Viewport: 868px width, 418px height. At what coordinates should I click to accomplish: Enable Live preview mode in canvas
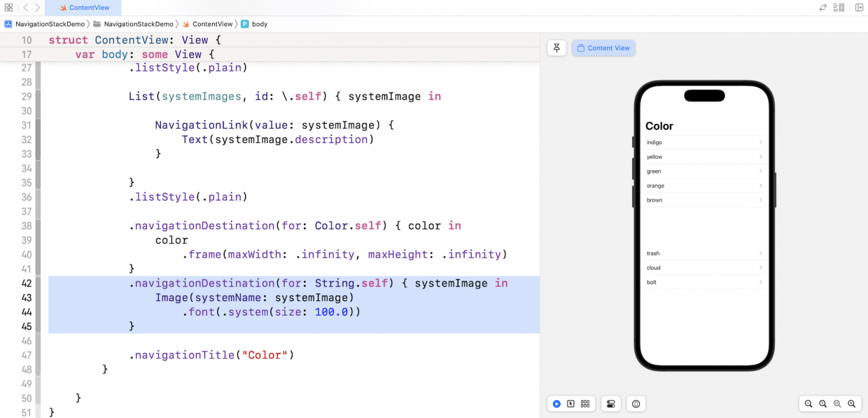(556, 404)
